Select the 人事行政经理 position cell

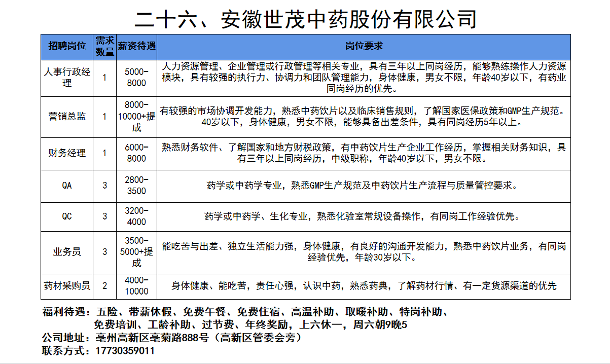click(67, 78)
